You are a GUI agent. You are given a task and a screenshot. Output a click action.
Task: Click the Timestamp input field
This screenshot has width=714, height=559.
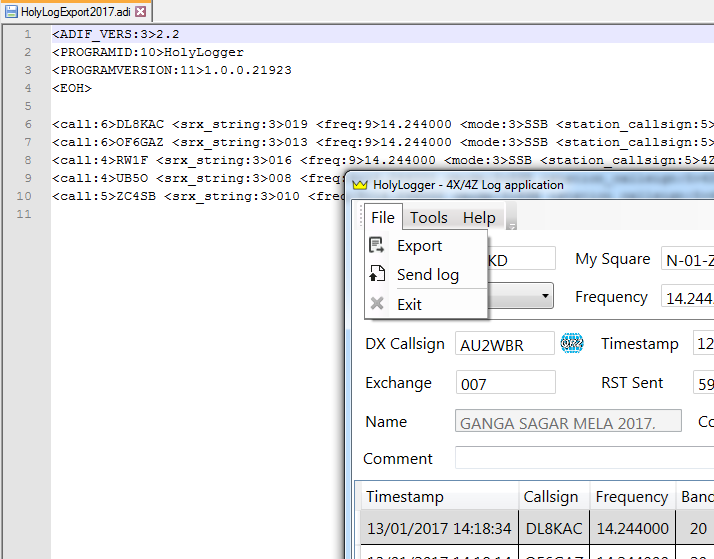pyautogui.click(x=703, y=343)
